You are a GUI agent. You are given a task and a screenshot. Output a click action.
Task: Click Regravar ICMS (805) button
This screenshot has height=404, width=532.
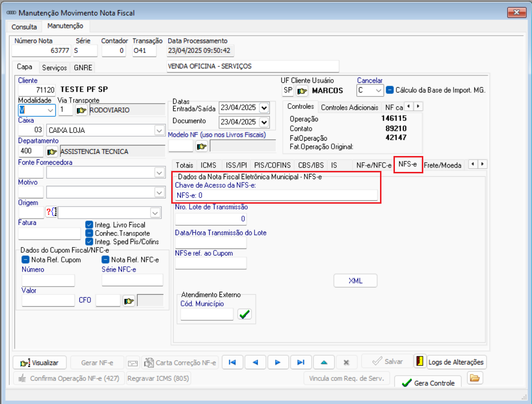coord(158,378)
